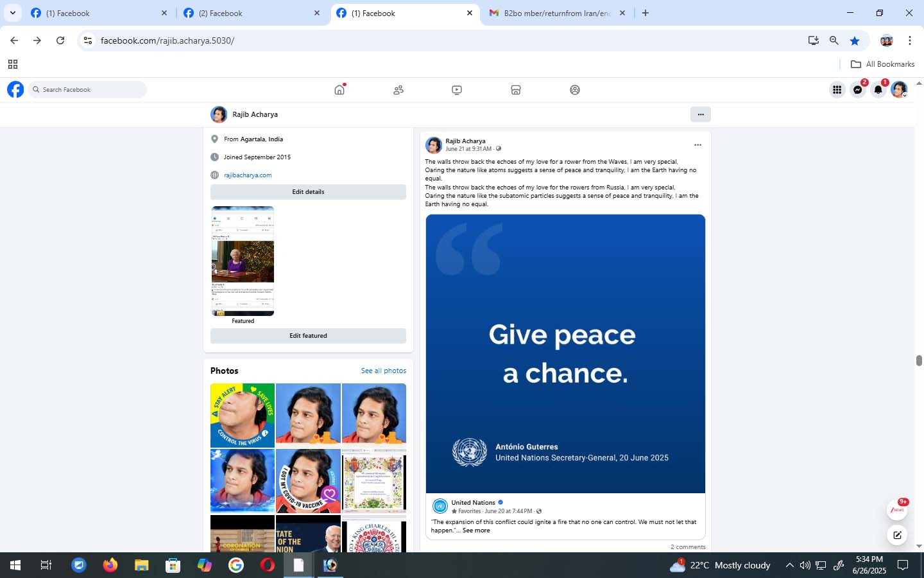The width and height of the screenshot is (924, 578).
Task: Open the apps grid in bookmarks bar
Action: (x=13, y=64)
